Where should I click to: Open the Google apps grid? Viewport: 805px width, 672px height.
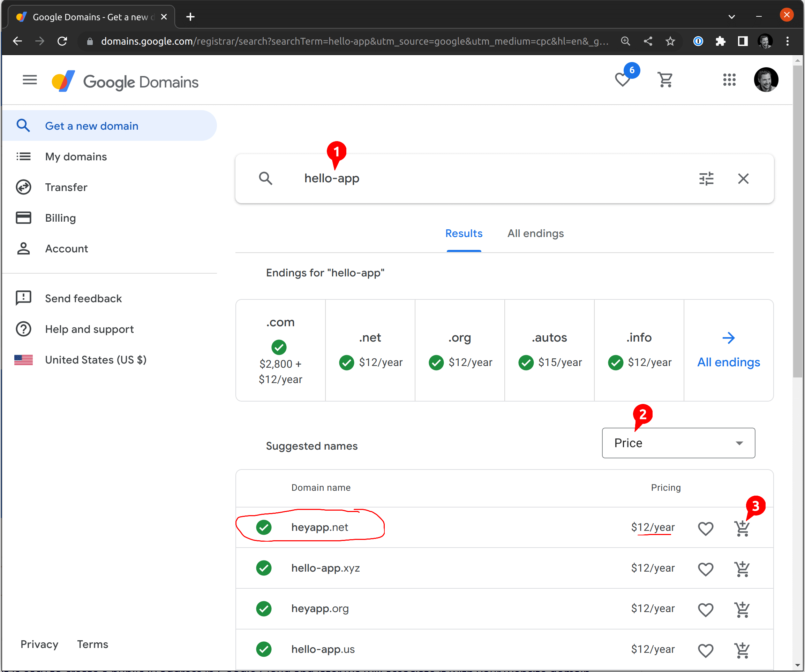[x=729, y=80]
